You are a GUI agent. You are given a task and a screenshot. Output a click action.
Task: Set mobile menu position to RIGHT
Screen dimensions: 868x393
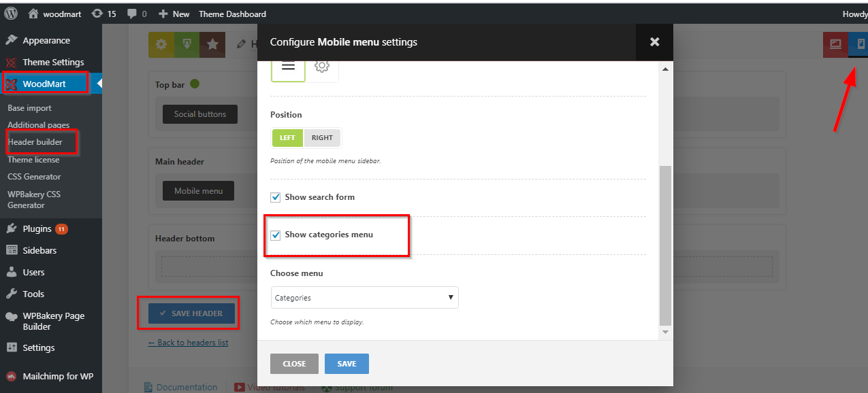click(x=322, y=137)
